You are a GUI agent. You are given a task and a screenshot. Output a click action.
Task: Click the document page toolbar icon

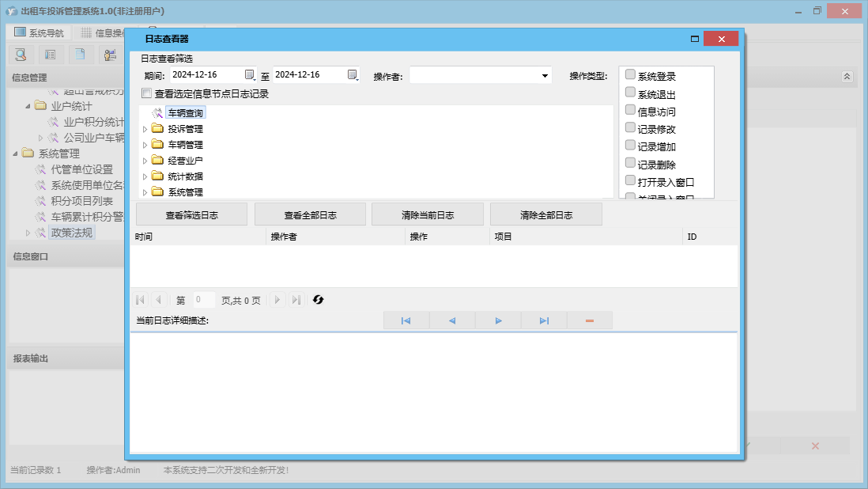[x=81, y=55]
